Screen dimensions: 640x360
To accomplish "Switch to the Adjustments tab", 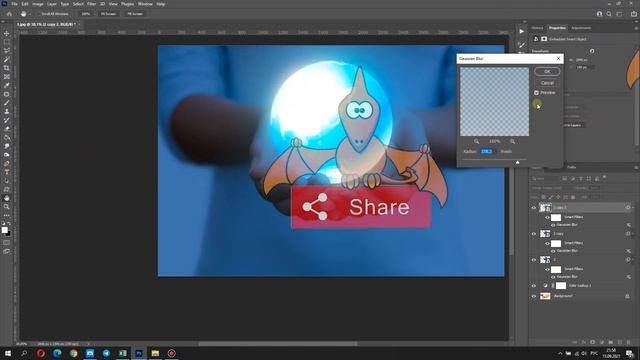I will [x=581, y=28].
